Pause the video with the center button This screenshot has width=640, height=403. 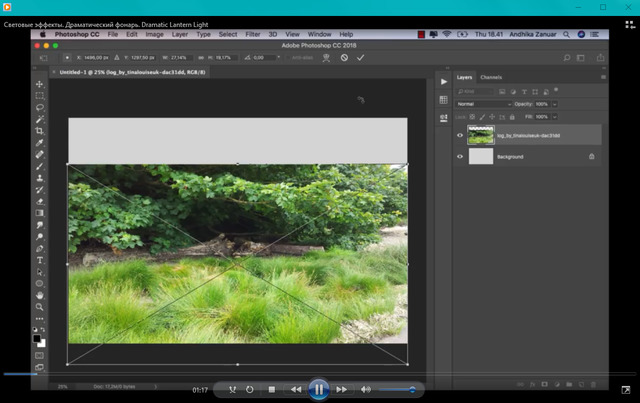pyautogui.click(x=318, y=389)
